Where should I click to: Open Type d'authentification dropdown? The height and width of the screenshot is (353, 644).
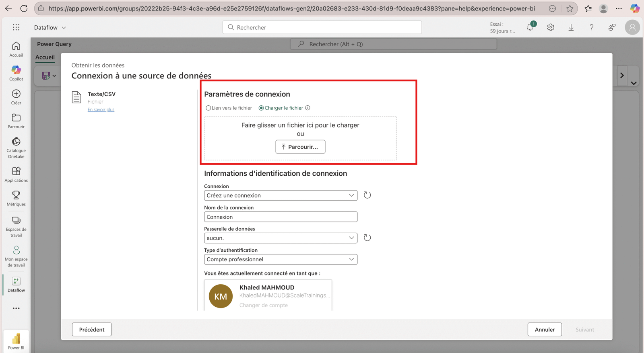click(x=281, y=259)
